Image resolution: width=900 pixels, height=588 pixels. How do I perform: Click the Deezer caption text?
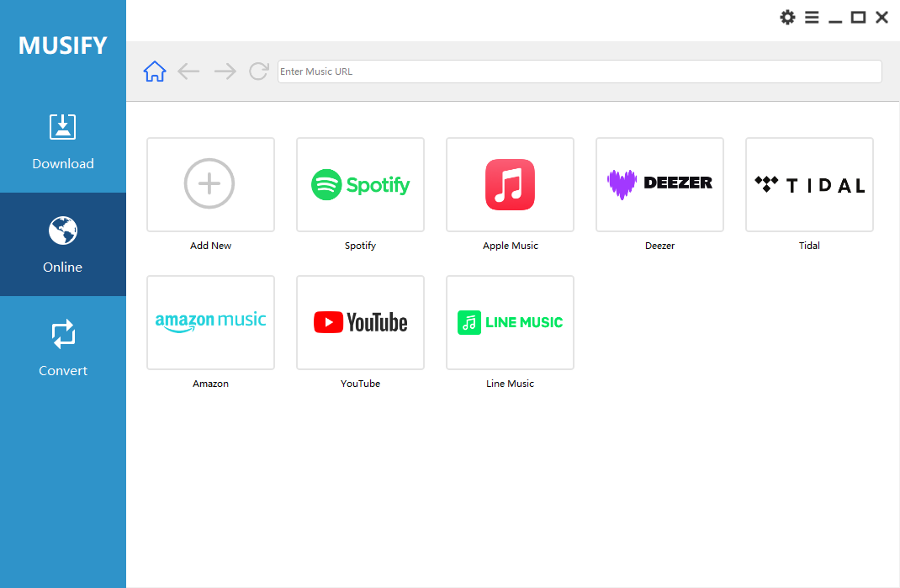pyautogui.click(x=660, y=245)
